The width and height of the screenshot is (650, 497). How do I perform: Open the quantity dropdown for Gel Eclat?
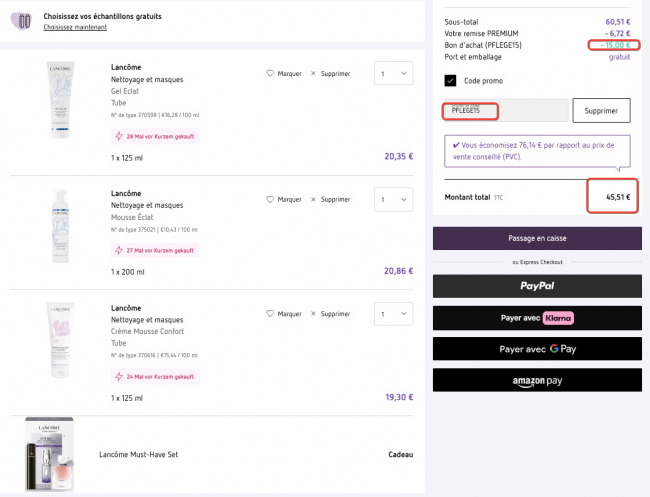[x=393, y=73]
